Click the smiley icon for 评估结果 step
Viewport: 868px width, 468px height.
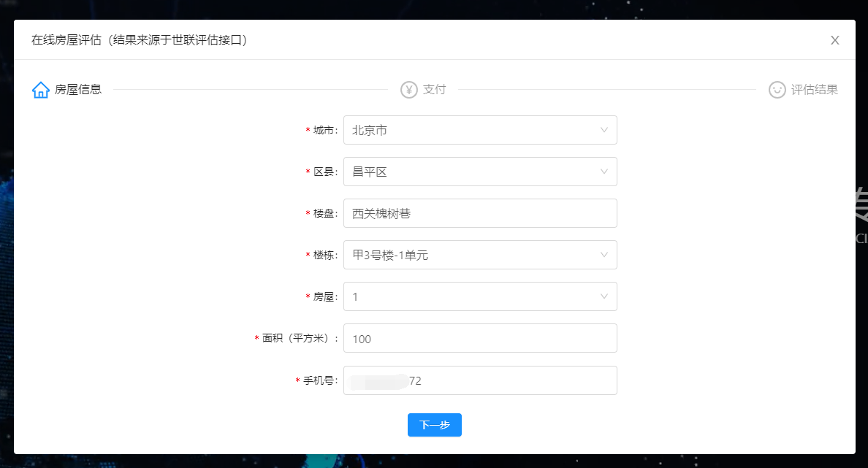(x=777, y=90)
